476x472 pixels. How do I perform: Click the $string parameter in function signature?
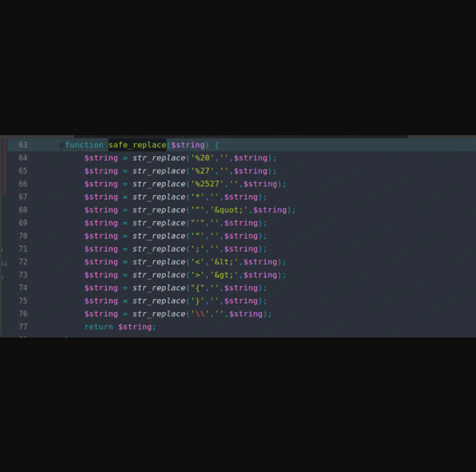tap(188, 145)
